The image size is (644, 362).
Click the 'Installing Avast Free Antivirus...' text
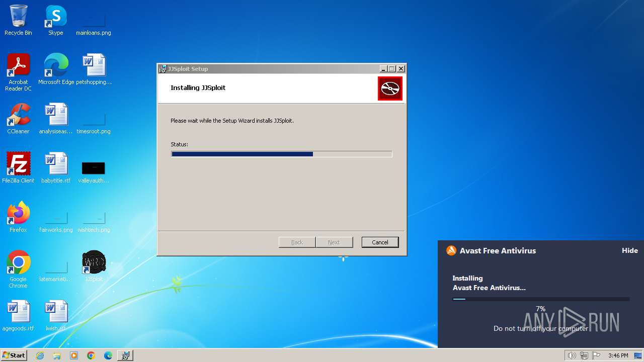click(x=489, y=283)
